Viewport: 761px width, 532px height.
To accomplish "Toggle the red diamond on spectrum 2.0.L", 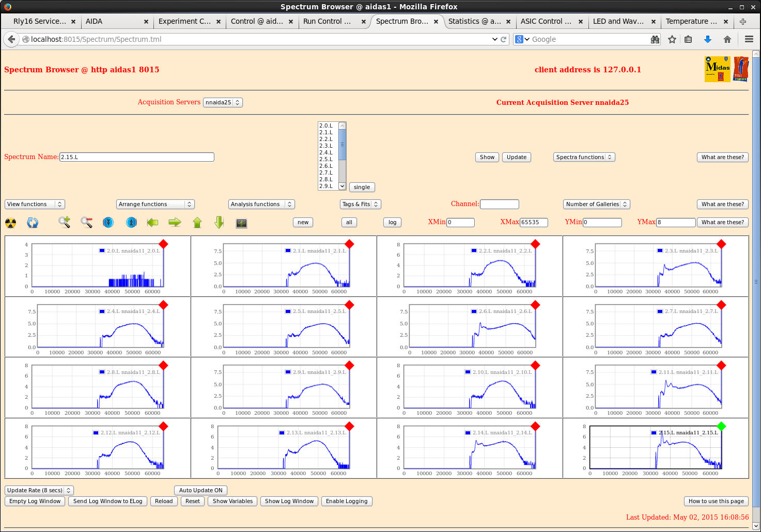I will click(163, 244).
